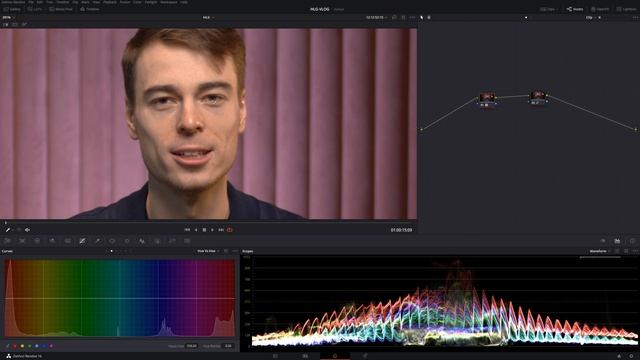Toggle the LUTs panel
640x360 pixels.
pos(35,9)
